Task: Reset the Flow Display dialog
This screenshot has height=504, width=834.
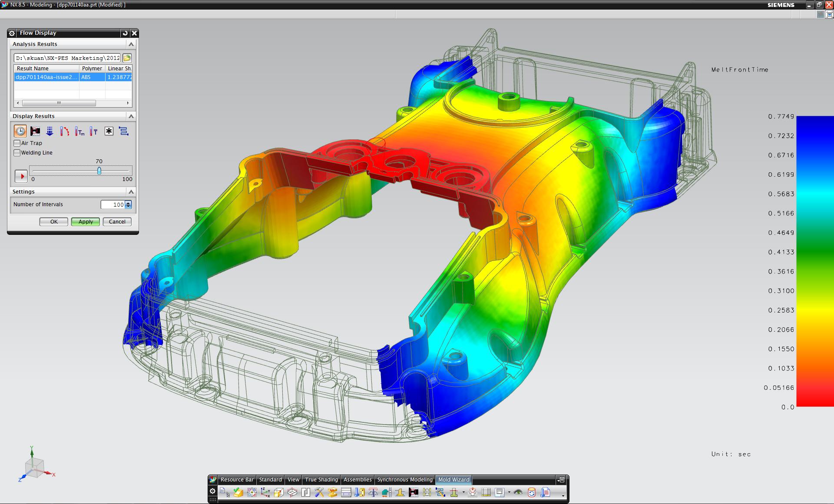Action: (x=125, y=33)
